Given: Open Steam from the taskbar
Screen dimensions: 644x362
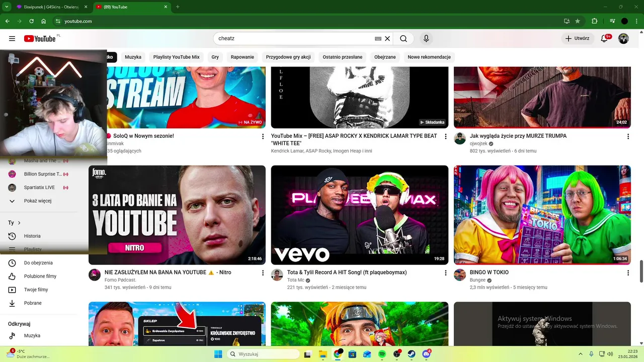Looking at the screenshot, I should click(412, 354).
